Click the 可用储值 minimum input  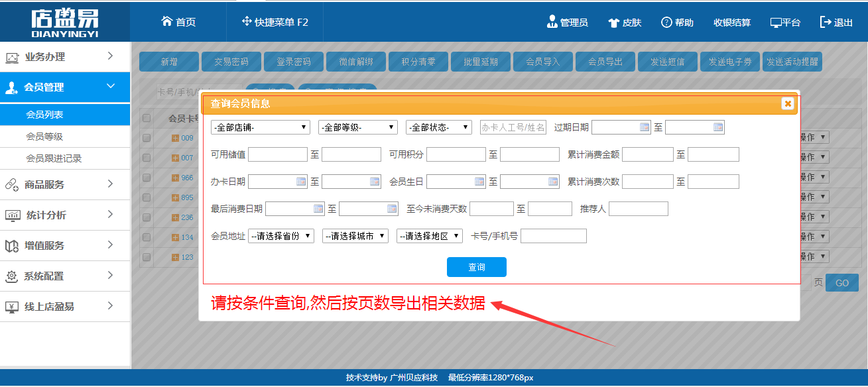click(x=278, y=154)
